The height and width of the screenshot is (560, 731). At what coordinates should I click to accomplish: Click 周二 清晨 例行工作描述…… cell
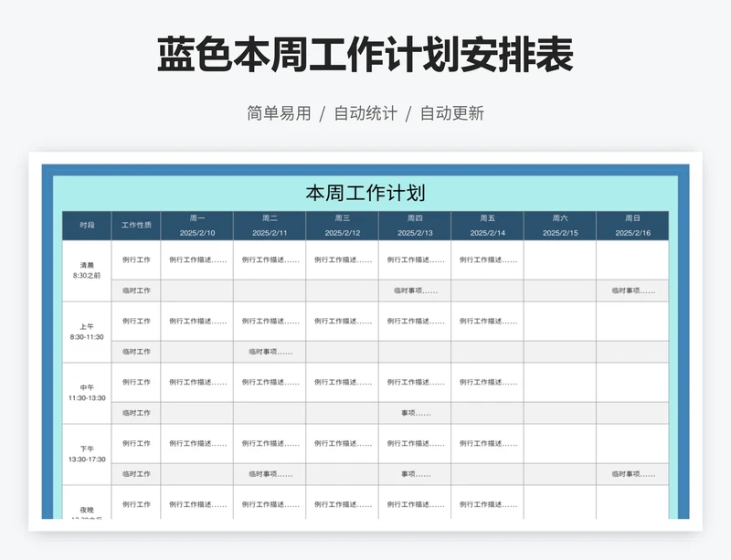pos(270,260)
